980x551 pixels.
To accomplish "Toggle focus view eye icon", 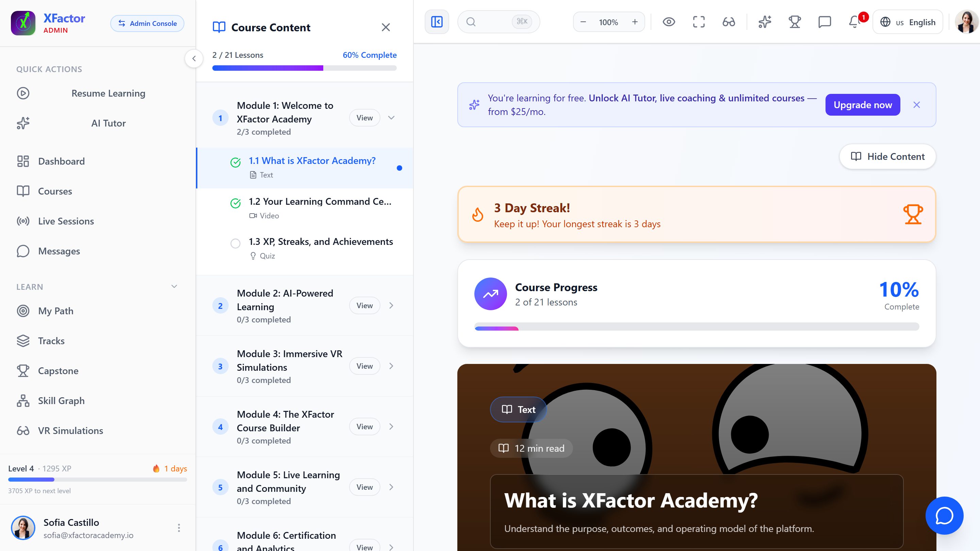I will (669, 22).
